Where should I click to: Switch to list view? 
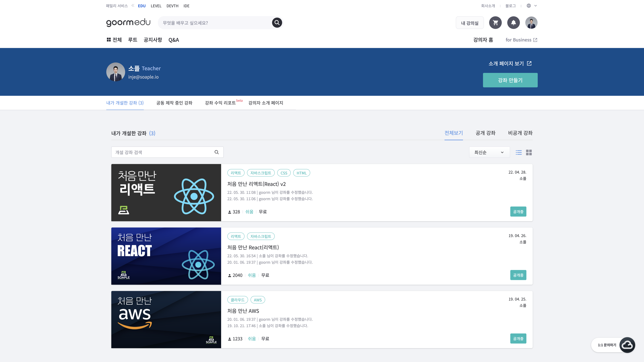(519, 152)
